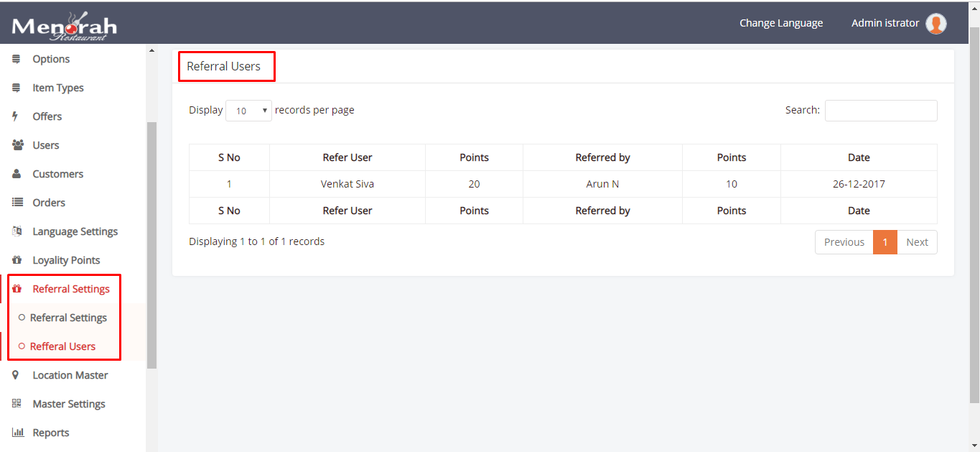
Task: Click the admin profile avatar picture
Action: coord(935,23)
